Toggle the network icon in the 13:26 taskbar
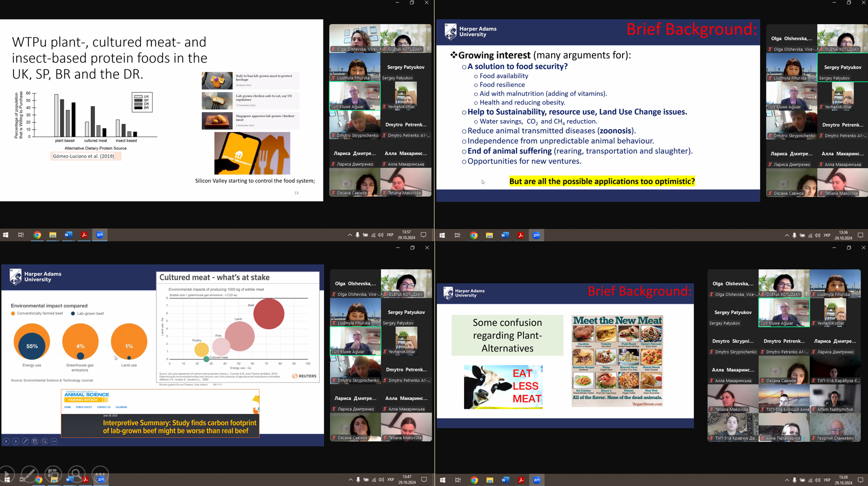The image size is (868, 486). pyautogui.click(x=810, y=480)
